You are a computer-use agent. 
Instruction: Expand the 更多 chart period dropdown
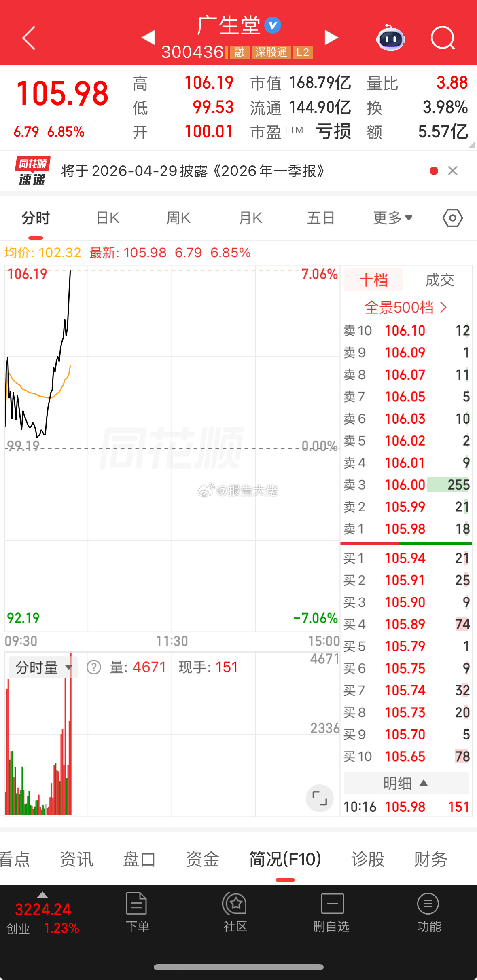tap(392, 218)
